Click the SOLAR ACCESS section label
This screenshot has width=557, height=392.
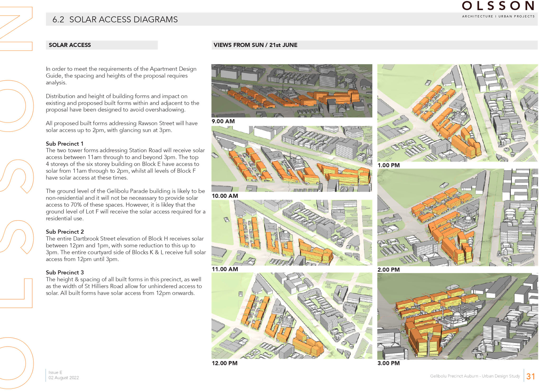[70, 45]
